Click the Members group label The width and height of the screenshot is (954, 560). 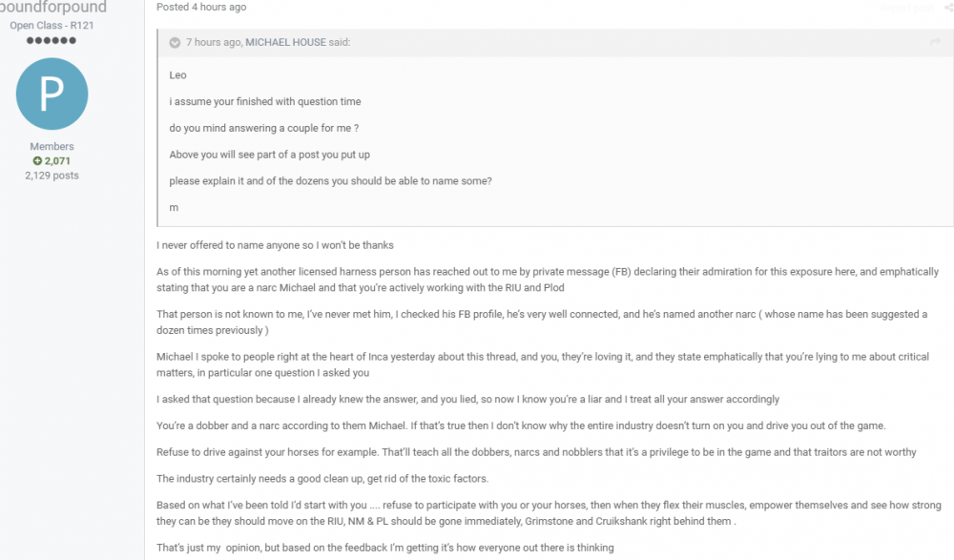tap(52, 146)
